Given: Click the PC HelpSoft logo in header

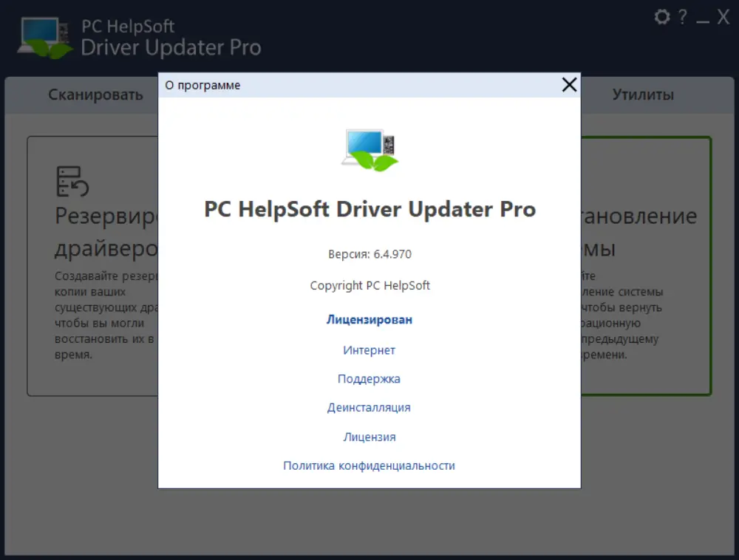Looking at the screenshot, I should tap(45, 38).
